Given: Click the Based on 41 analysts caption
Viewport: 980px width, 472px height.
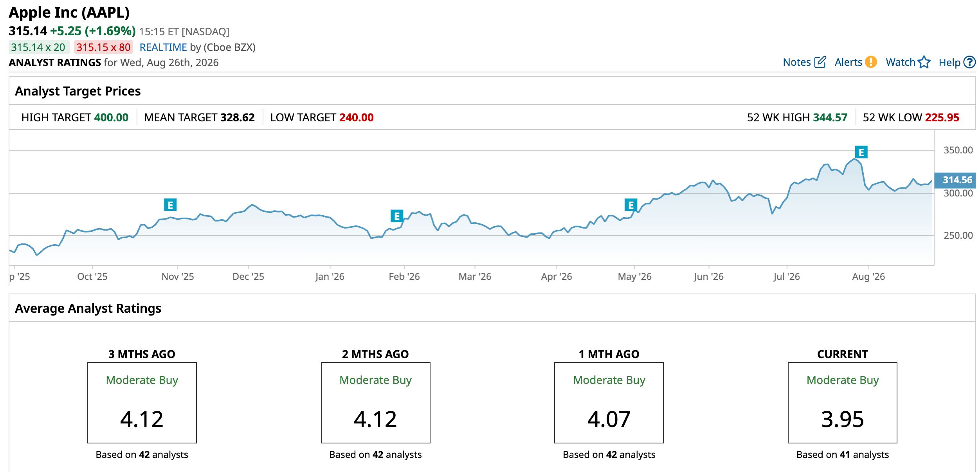Looking at the screenshot, I should [x=843, y=455].
